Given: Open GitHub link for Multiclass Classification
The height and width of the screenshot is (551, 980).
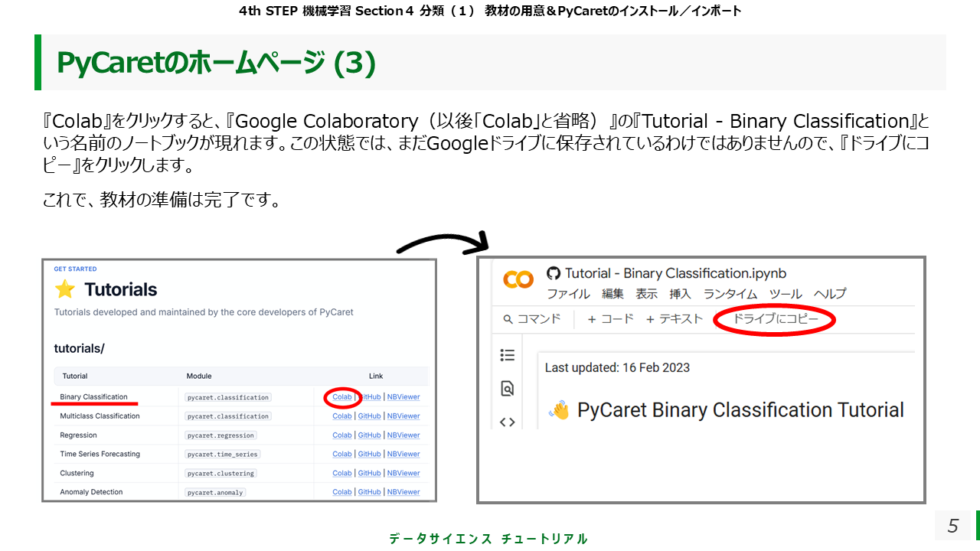Looking at the screenshot, I should 369,416.
